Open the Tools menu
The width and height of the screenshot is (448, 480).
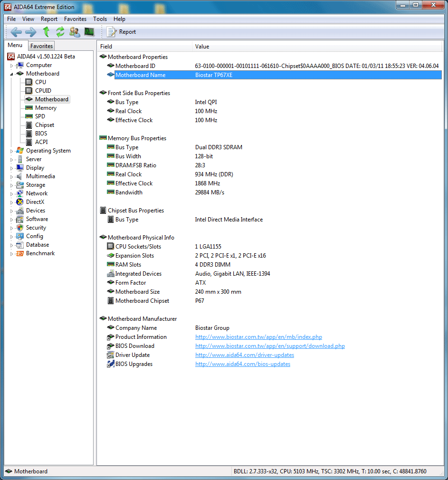tap(100, 19)
